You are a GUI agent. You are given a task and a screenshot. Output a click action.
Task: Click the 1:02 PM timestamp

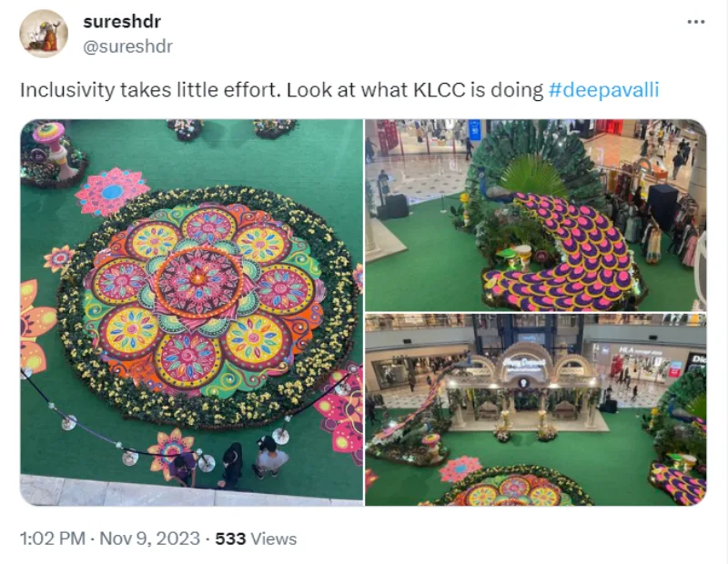click(53, 539)
